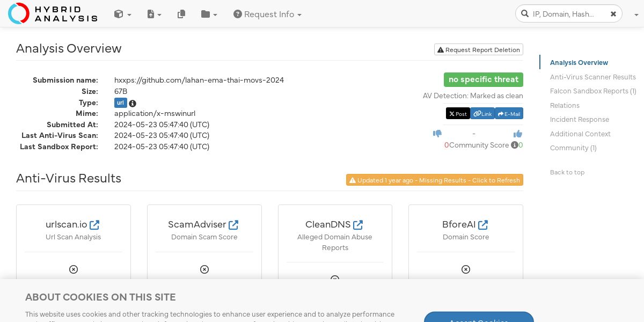This screenshot has height=322, width=644.
Task: Click the Anti-Virus Results heading
Action: (x=69, y=178)
